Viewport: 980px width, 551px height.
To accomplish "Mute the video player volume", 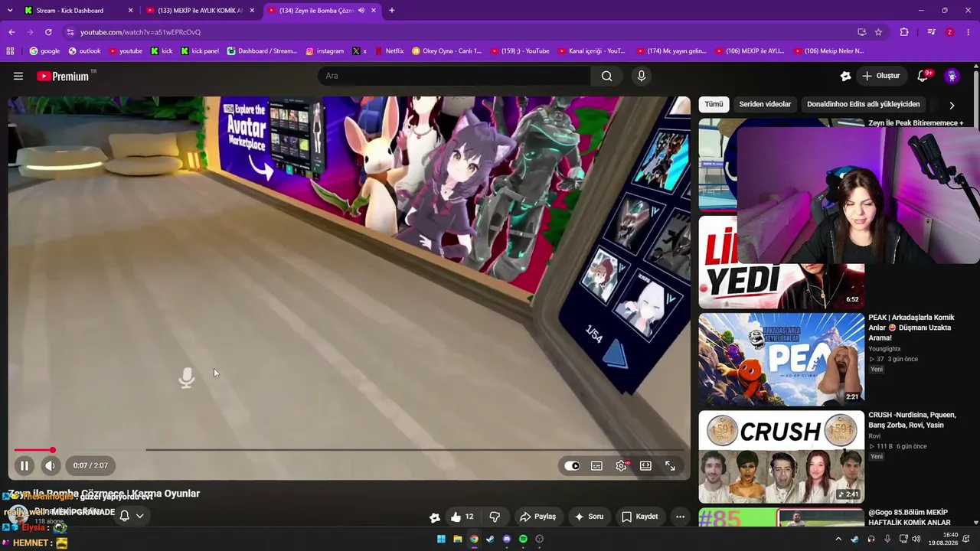I will 51,465.
